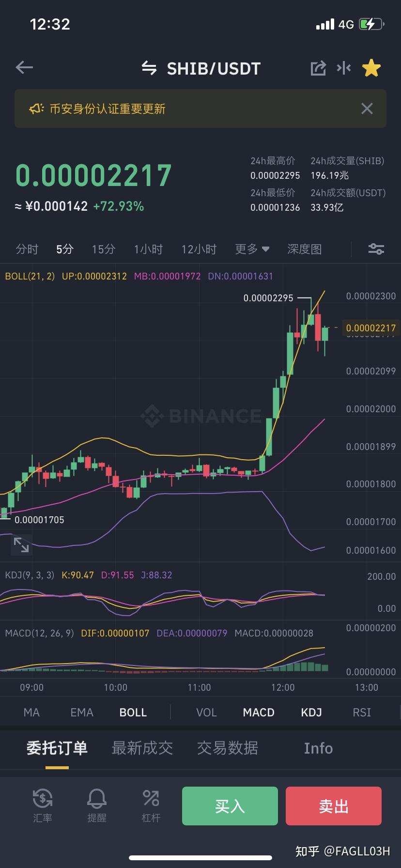Toggle the BOLL indicator
Screen dimensions: 401x868
pyautogui.click(x=133, y=713)
